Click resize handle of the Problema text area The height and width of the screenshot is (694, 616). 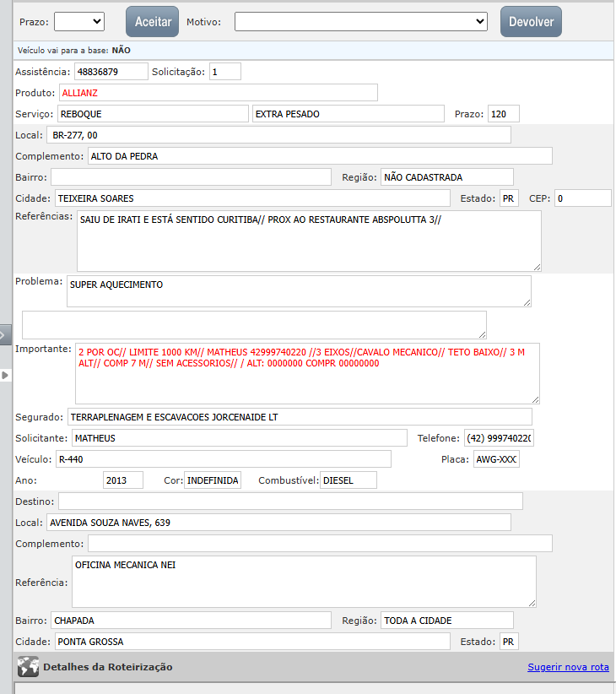527,302
